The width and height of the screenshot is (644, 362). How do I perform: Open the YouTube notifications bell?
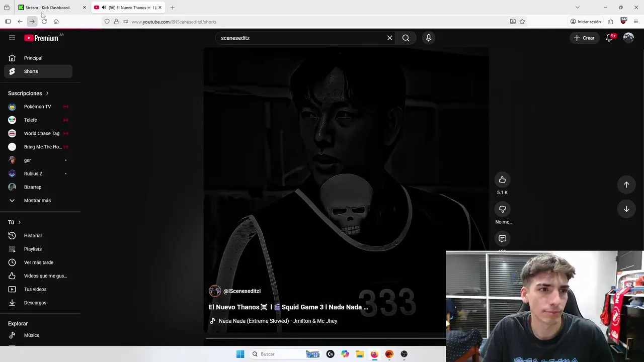[x=609, y=38]
